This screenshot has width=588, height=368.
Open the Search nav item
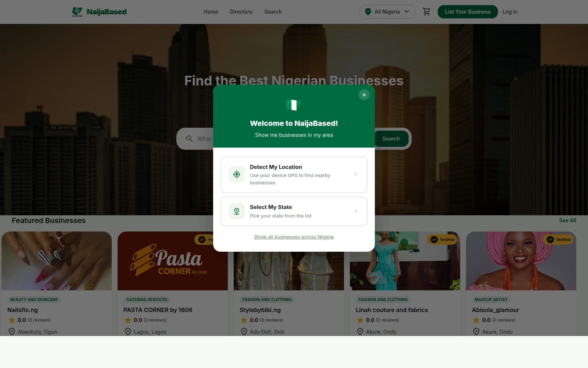click(273, 12)
